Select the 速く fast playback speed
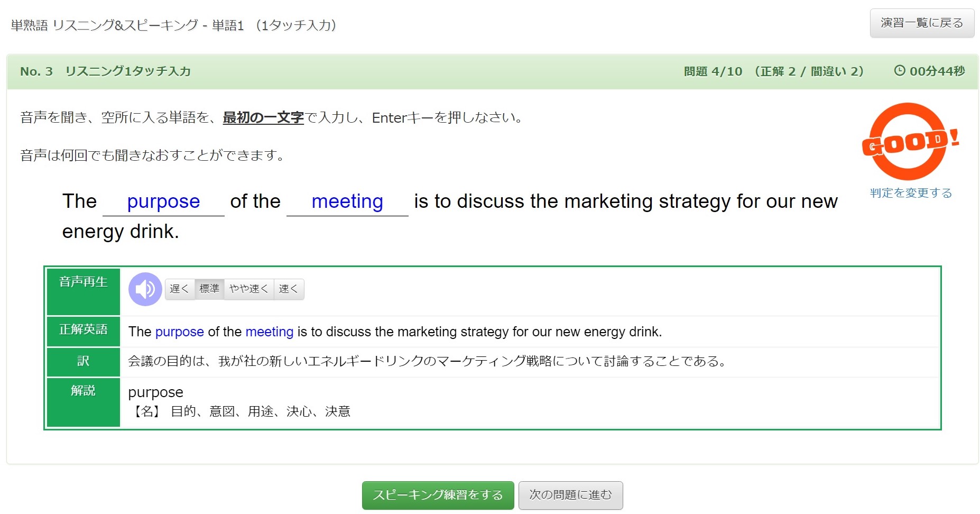Viewport: 980px width, 514px height. coord(289,289)
